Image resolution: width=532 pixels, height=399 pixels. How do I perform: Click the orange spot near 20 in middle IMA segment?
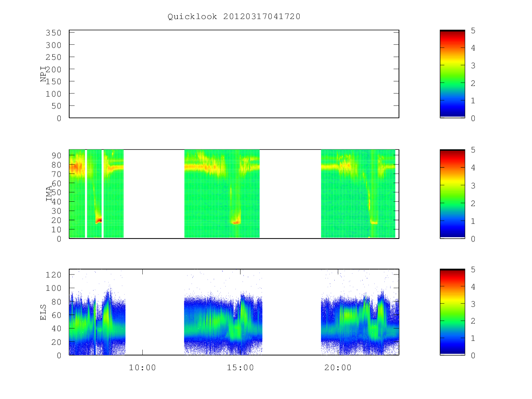point(236,222)
